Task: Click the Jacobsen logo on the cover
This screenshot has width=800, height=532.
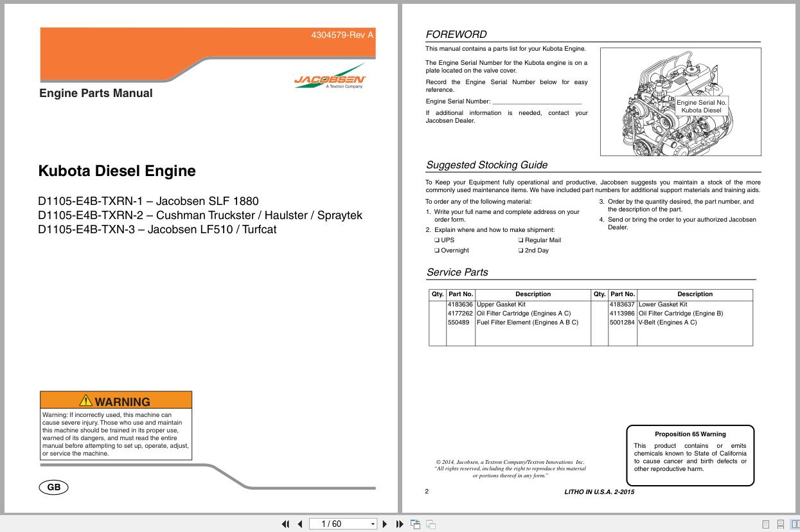Action: point(330,76)
